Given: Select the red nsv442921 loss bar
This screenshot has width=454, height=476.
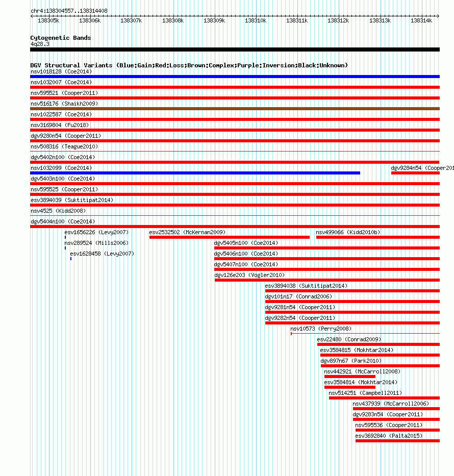Looking at the screenshot, I should click(x=350, y=377).
